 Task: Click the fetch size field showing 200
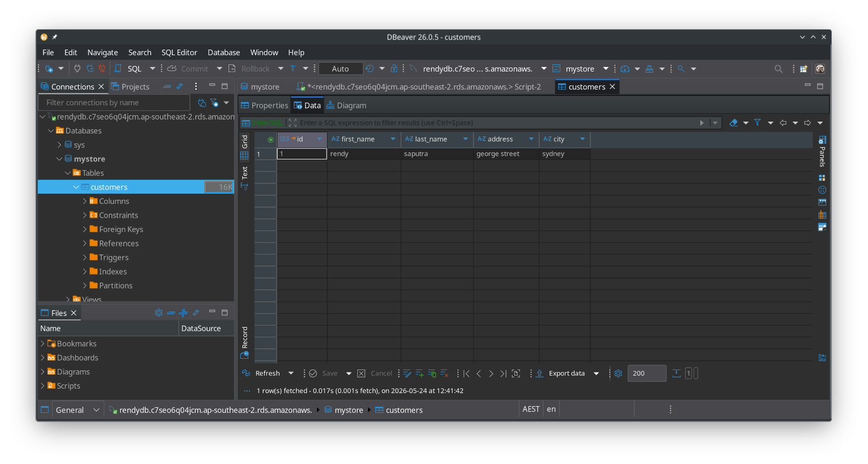[x=647, y=374]
